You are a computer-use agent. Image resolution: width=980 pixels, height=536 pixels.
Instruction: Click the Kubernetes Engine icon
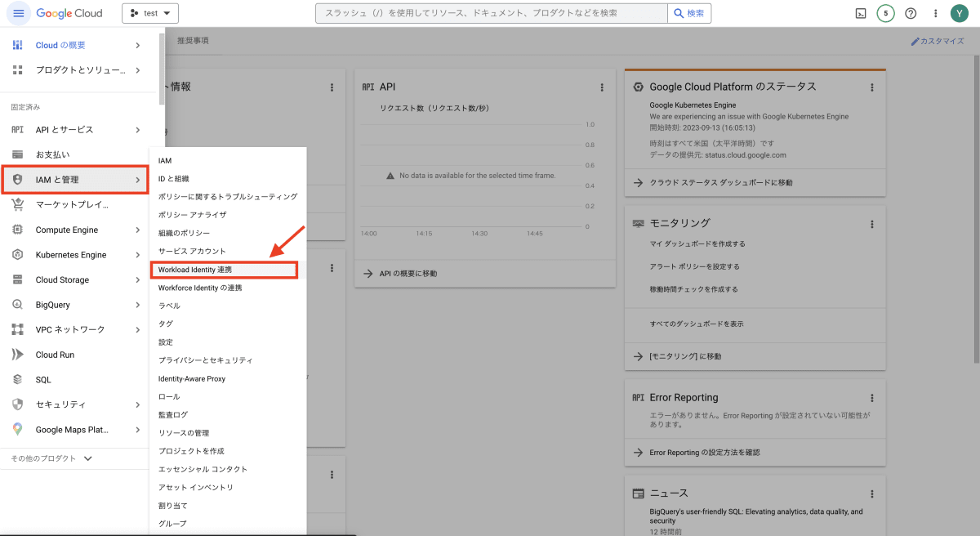coord(18,255)
